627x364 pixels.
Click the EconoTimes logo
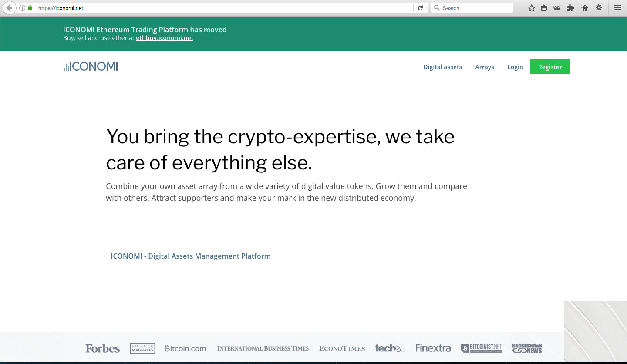(x=342, y=348)
